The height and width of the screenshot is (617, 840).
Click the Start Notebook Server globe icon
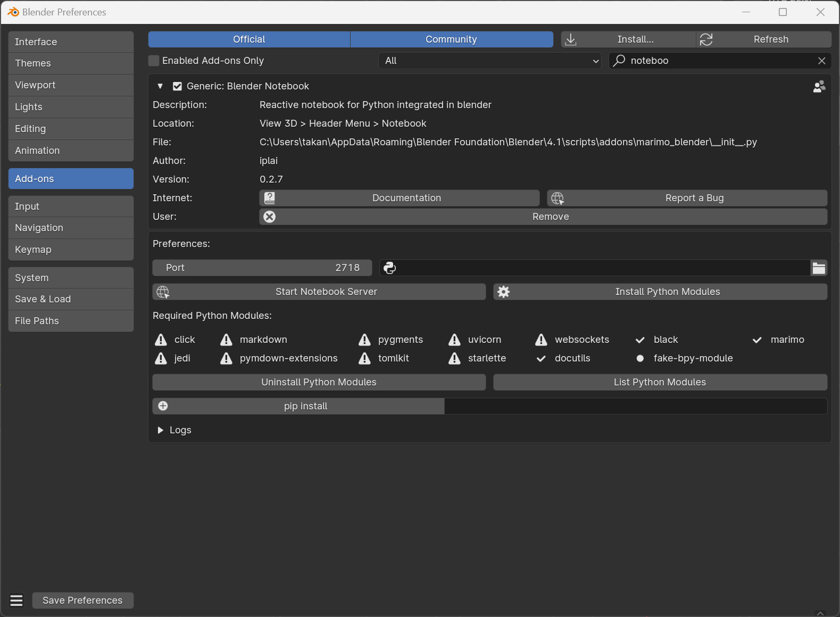[163, 292]
